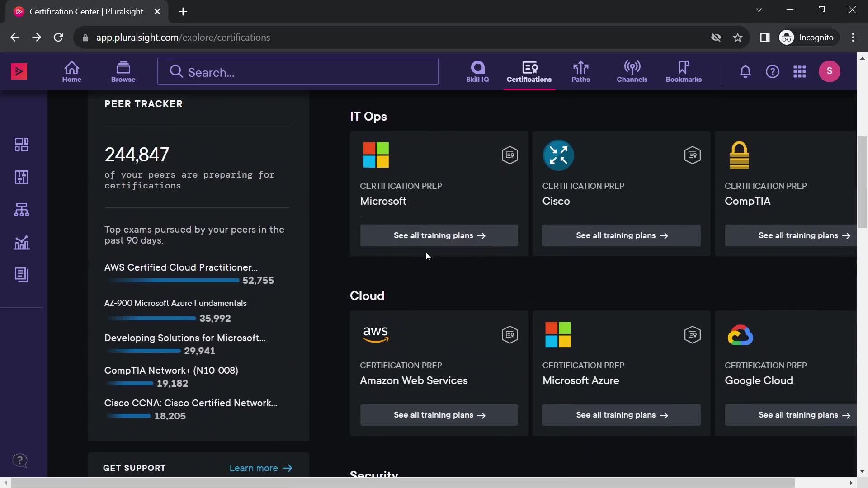Click certification badge icon on Microsoft card
Screen dimensions: 868x488
(x=509, y=155)
